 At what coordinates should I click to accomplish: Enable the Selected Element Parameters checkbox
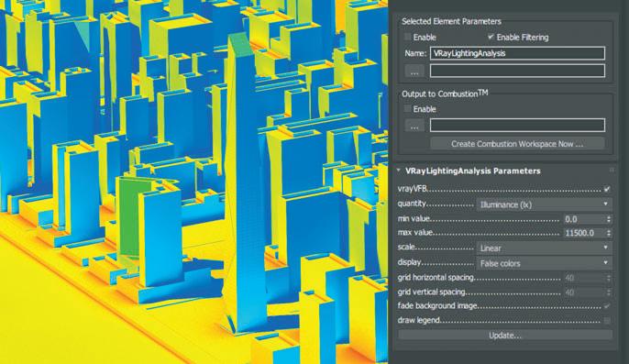tap(407, 37)
